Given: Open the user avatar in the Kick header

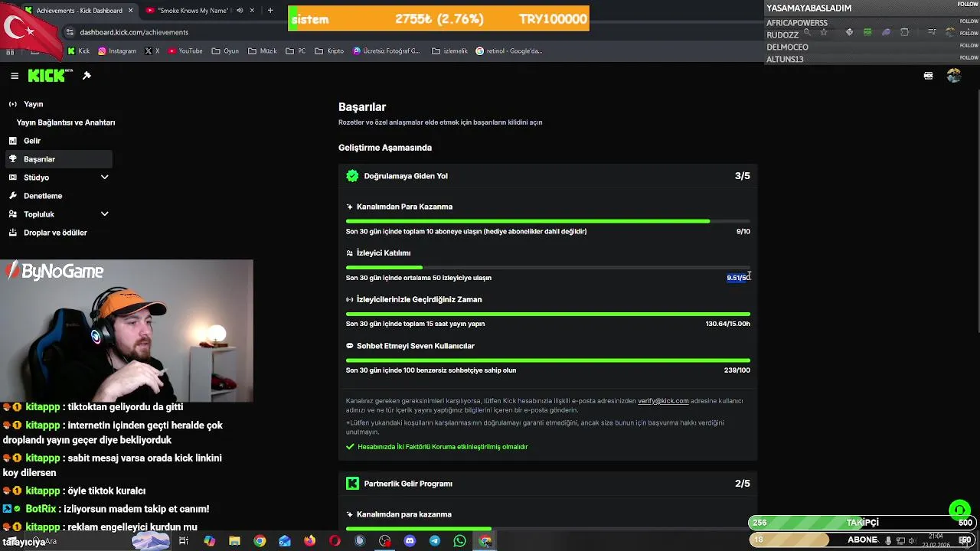Looking at the screenshot, I should [953, 76].
